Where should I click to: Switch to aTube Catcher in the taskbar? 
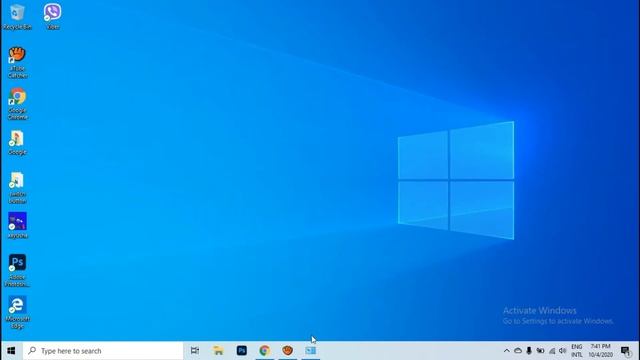tap(288, 351)
